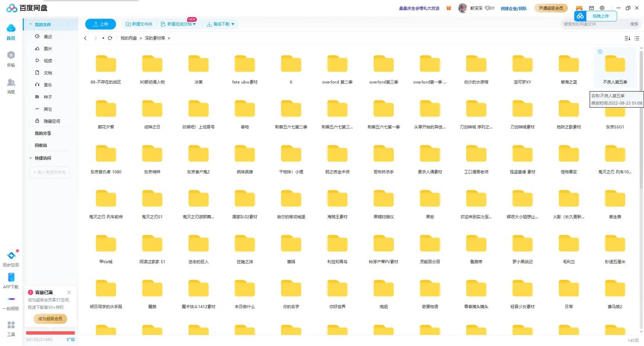Click the game controller icon in title bar
This screenshot has width=644, height=346.
pyautogui.click(x=579, y=8)
